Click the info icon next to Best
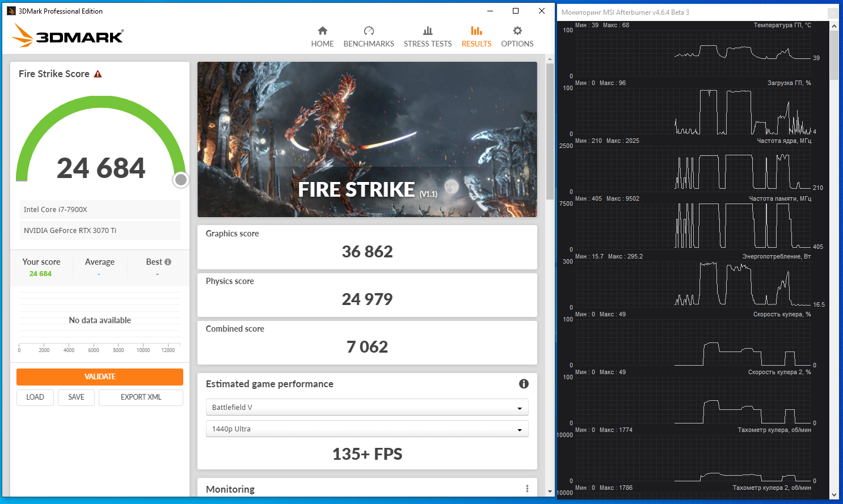Viewport: 843px width, 504px height. pos(168,262)
